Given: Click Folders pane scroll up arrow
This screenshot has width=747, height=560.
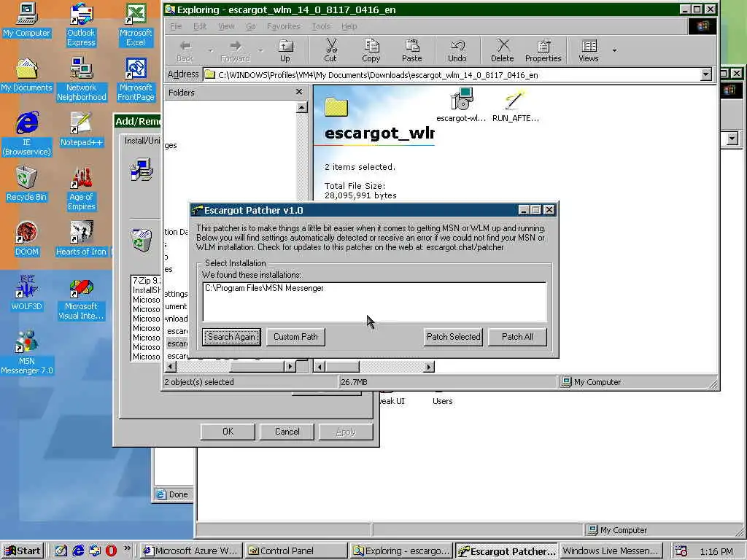Looking at the screenshot, I should (x=301, y=108).
